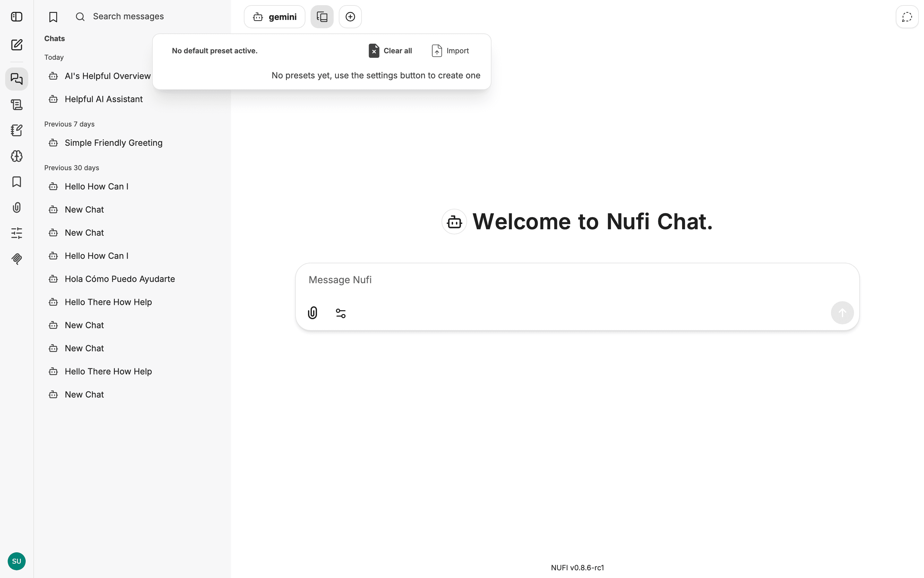
Task: Open the Chats section icon
Action: (16, 79)
